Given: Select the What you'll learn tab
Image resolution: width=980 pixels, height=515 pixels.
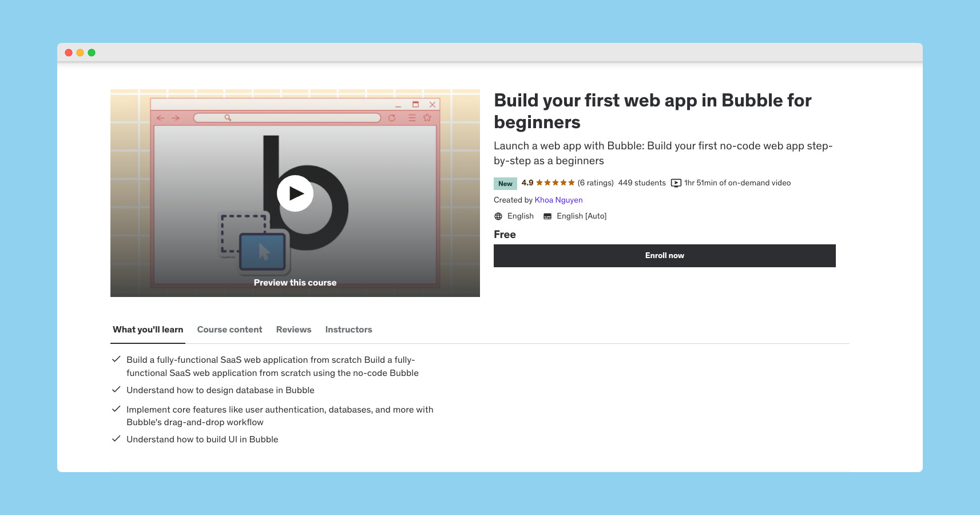Looking at the screenshot, I should coord(148,330).
